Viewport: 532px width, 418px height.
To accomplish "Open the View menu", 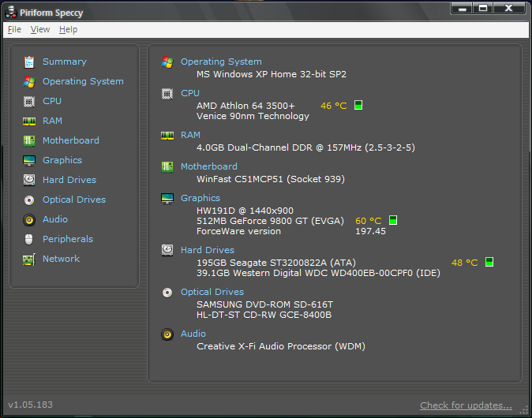I will click(40, 30).
